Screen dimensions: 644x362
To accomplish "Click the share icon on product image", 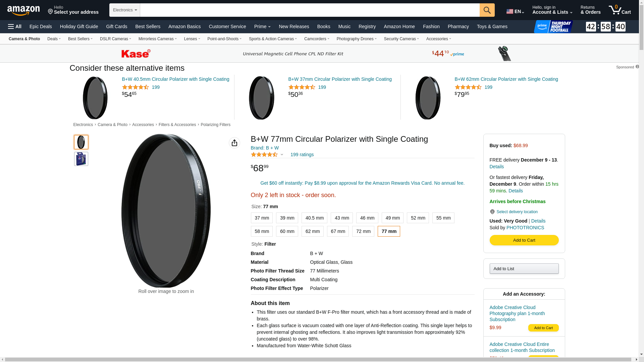I will click(234, 143).
